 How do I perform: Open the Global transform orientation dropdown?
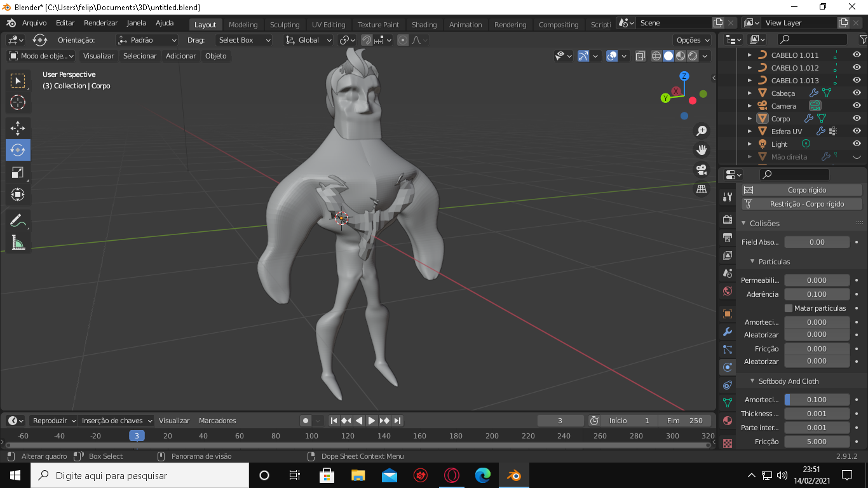pyautogui.click(x=308, y=40)
